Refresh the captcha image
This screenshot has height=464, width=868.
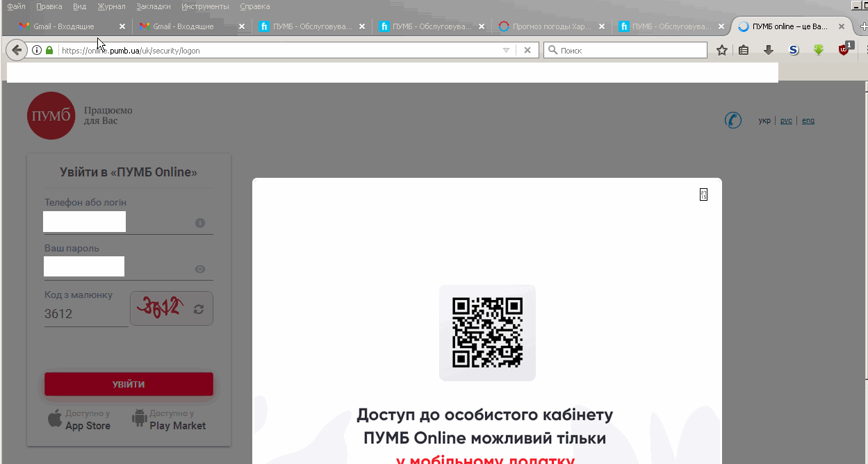click(199, 309)
